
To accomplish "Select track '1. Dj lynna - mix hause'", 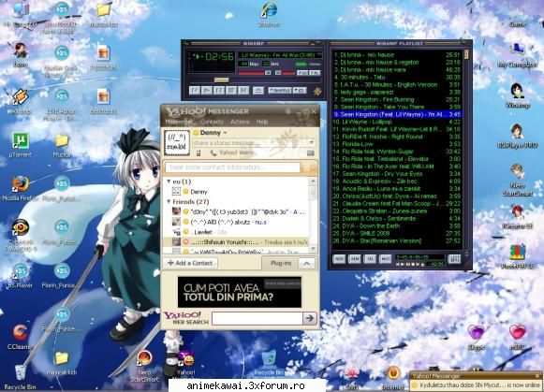I will (397, 55).
